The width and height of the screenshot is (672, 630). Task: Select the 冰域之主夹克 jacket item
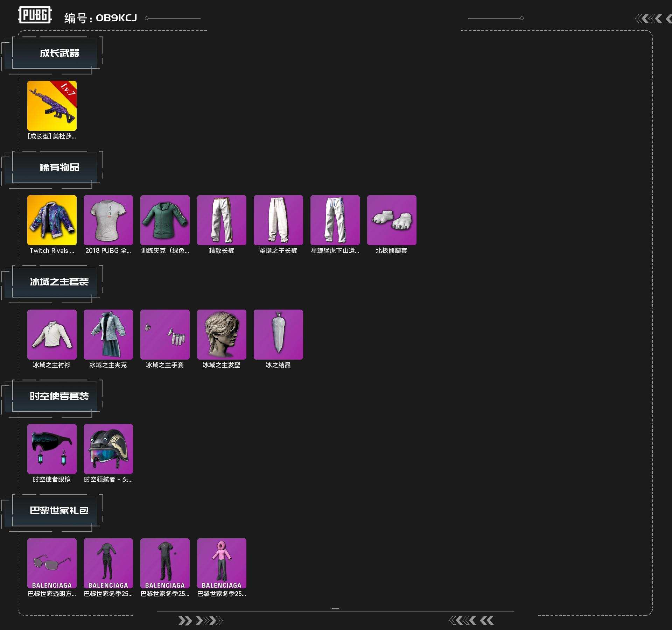tap(108, 334)
